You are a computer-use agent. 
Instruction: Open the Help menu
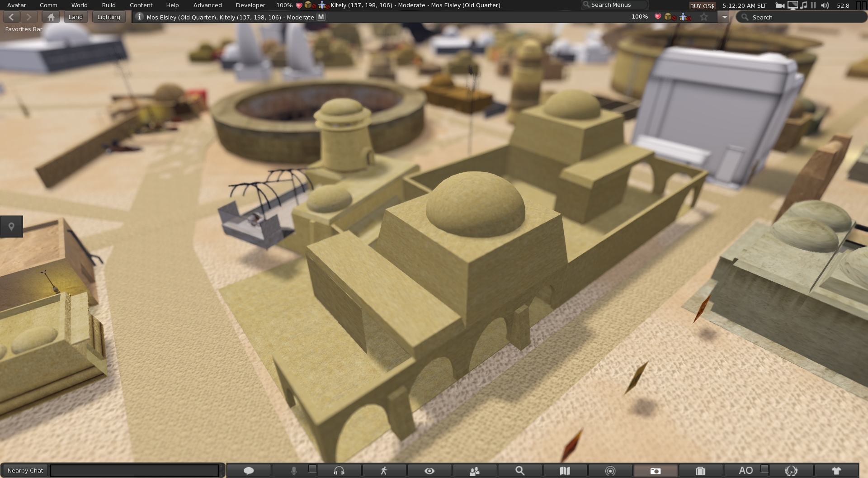click(172, 5)
